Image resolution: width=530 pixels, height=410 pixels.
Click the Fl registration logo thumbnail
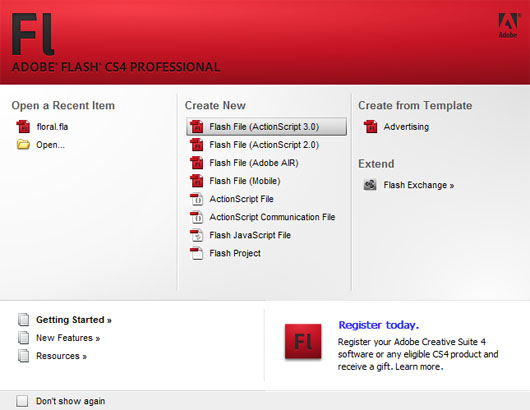point(303,341)
